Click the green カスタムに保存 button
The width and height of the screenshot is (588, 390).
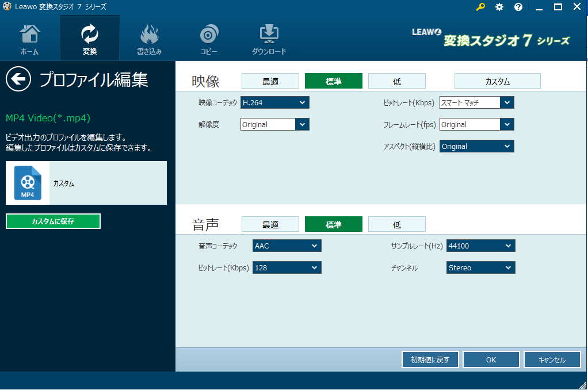[x=53, y=221]
